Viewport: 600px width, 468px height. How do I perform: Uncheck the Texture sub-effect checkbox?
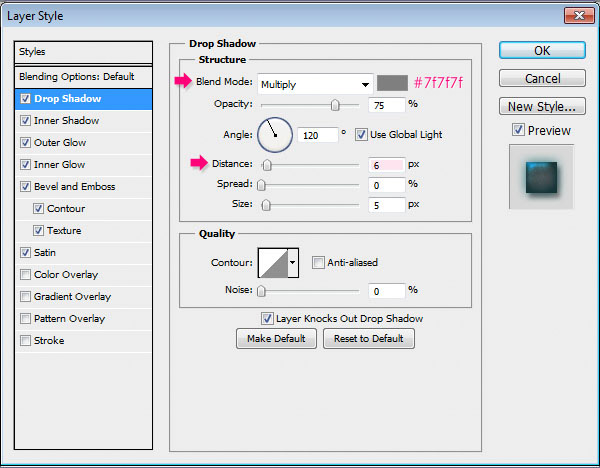(38, 231)
